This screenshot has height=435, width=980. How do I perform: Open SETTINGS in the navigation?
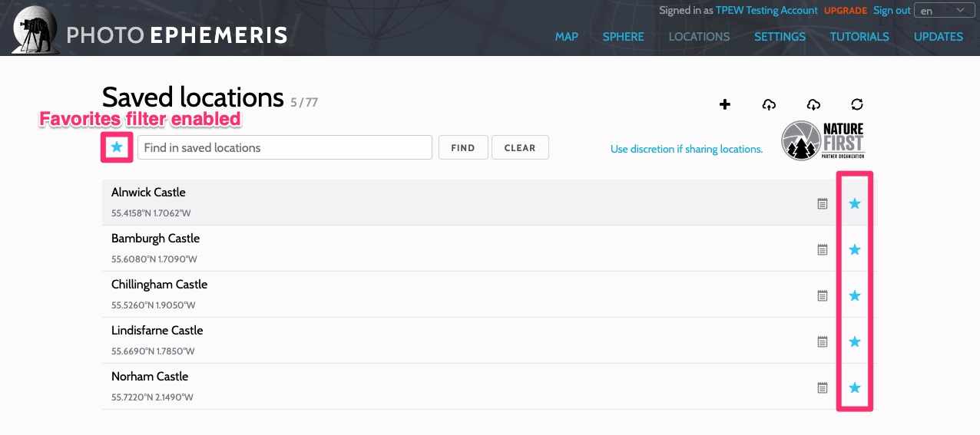coord(780,36)
